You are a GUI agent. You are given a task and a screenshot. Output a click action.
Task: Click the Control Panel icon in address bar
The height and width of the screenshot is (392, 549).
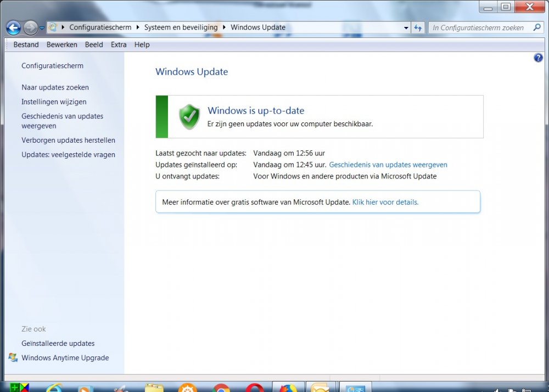click(x=53, y=27)
